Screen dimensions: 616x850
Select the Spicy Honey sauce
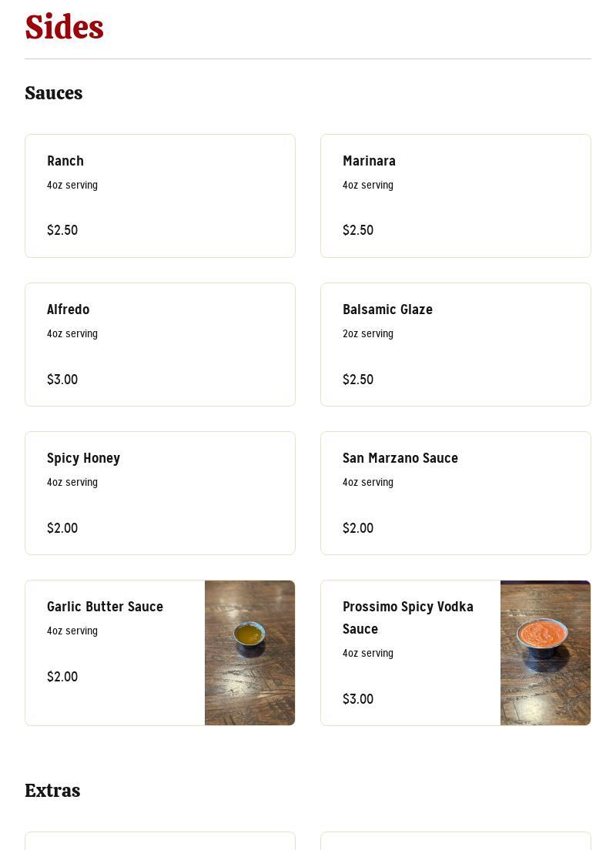point(159,493)
